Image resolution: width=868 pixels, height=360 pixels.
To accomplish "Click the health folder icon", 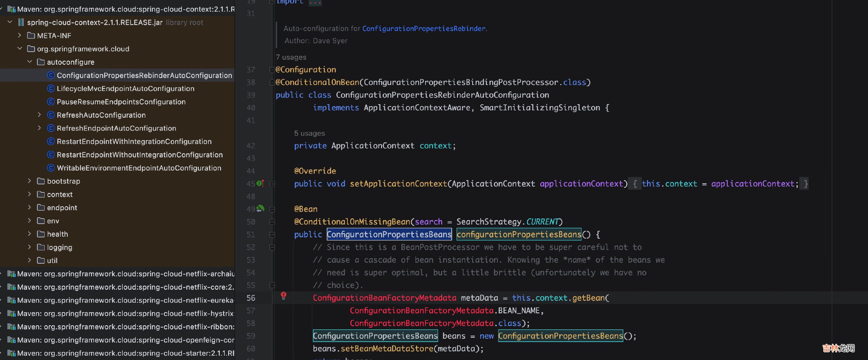I will pyautogui.click(x=41, y=234).
